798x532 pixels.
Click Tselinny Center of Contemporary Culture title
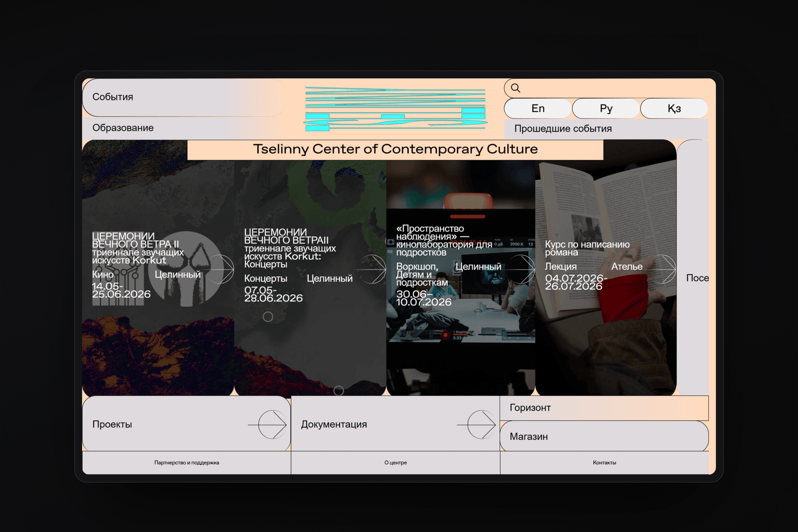pyautogui.click(x=395, y=149)
